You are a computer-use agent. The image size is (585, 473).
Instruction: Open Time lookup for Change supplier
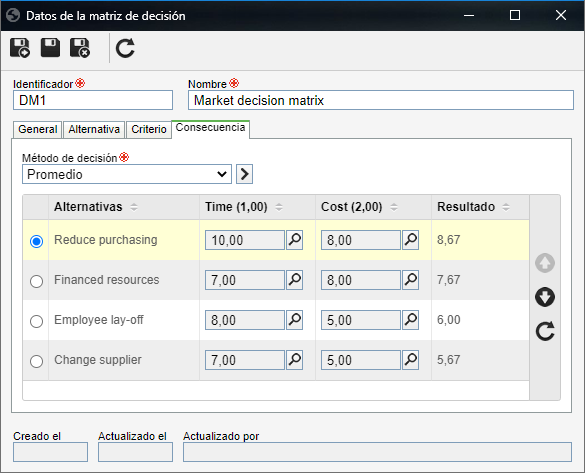click(294, 360)
